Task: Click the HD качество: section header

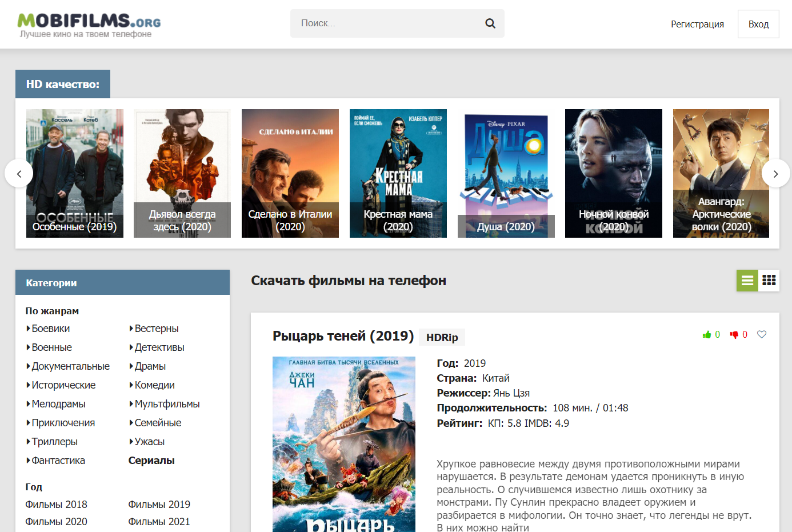Action: [x=63, y=84]
